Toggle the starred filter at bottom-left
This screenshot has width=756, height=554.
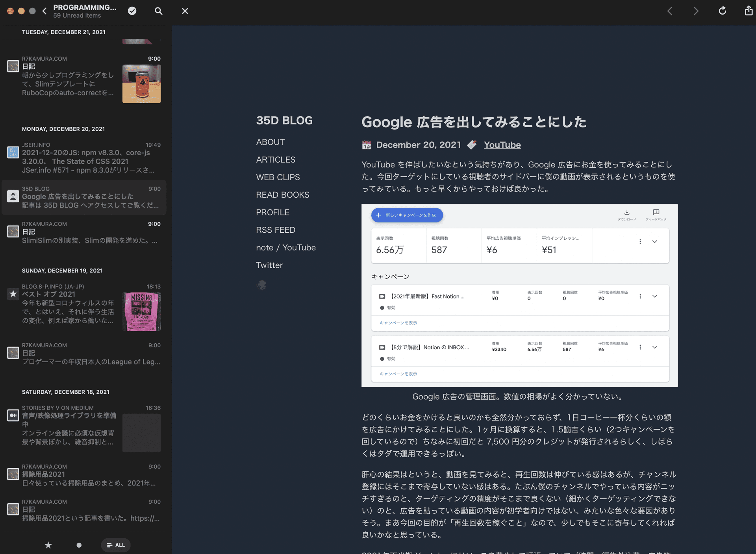click(49, 545)
